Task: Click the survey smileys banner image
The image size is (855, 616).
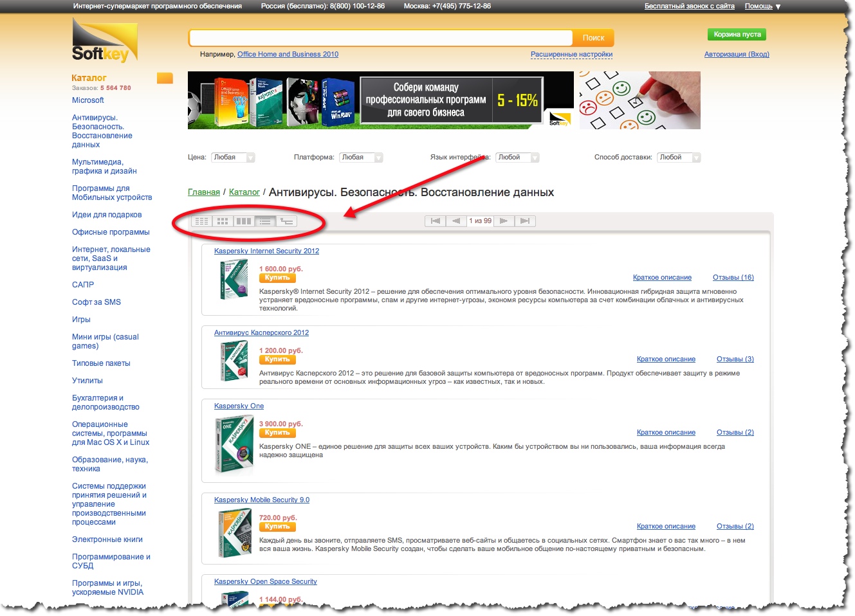Action: 639,100
